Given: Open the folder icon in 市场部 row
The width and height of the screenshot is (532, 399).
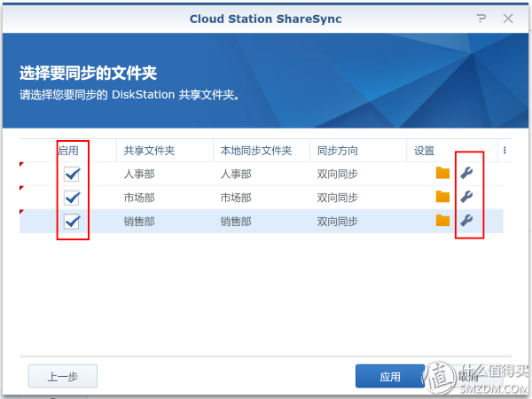Looking at the screenshot, I should [443, 197].
